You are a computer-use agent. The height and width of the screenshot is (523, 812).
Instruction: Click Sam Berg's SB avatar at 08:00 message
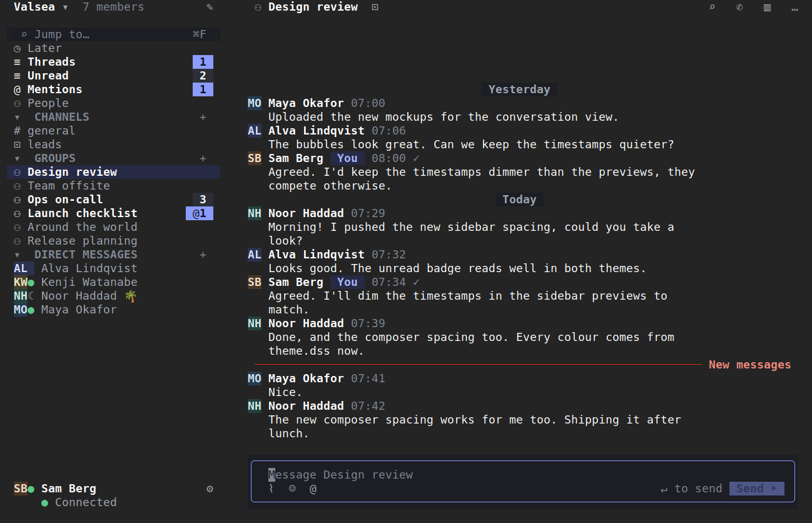pyautogui.click(x=255, y=158)
